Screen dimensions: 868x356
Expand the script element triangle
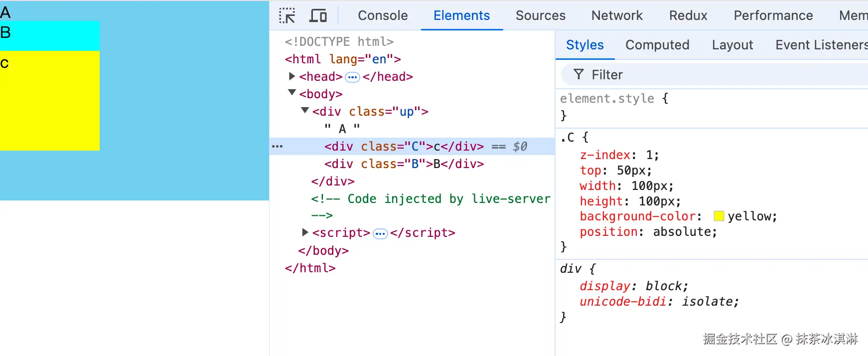pyautogui.click(x=305, y=232)
